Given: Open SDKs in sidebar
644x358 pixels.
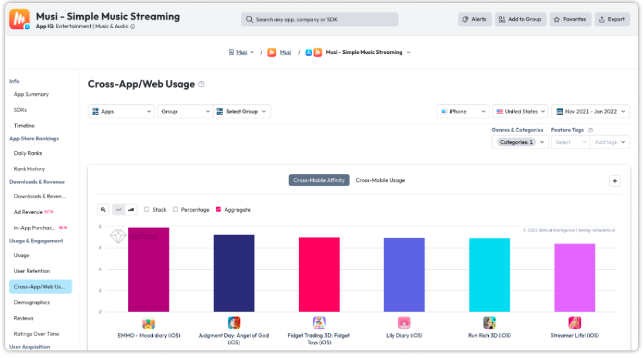Looking at the screenshot, I should click(x=20, y=110).
